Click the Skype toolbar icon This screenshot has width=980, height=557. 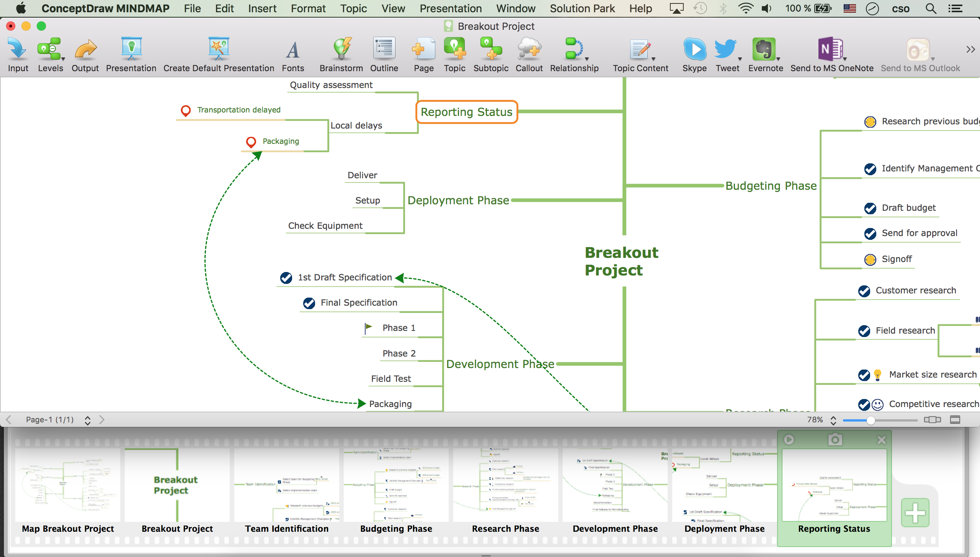pyautogui.click(x=694, y=49)
